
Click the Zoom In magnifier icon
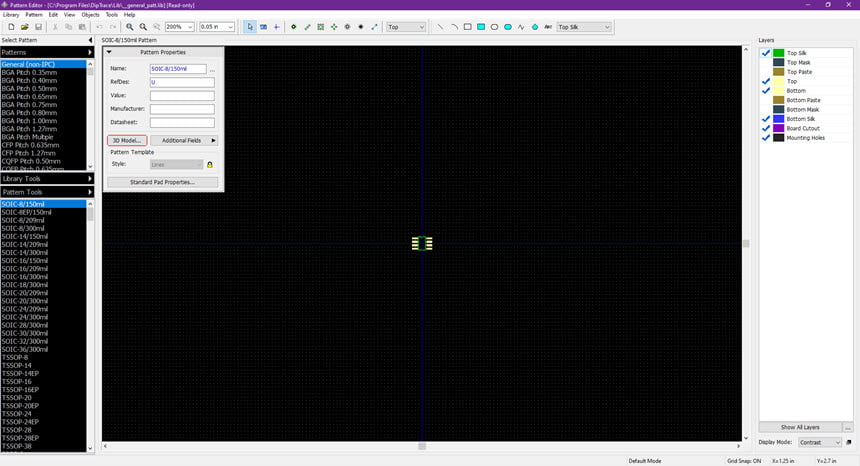click(129, 27)
